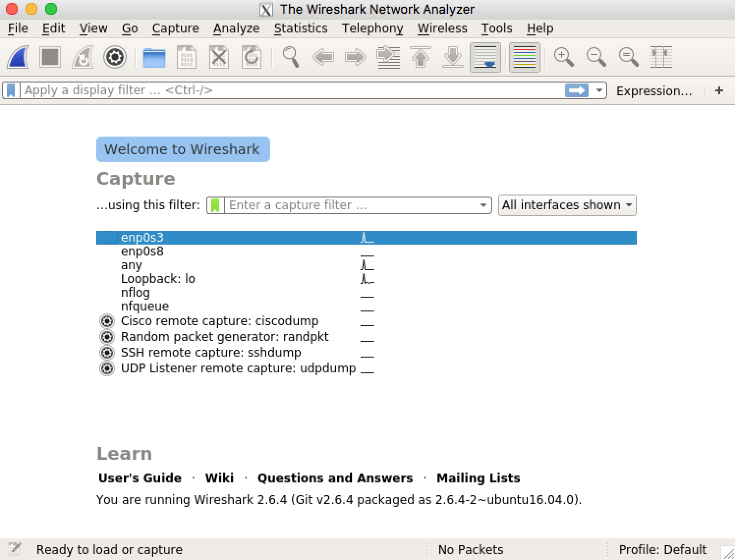Zoom in main window text icon
735x560 pixels.
coord(564,57)
